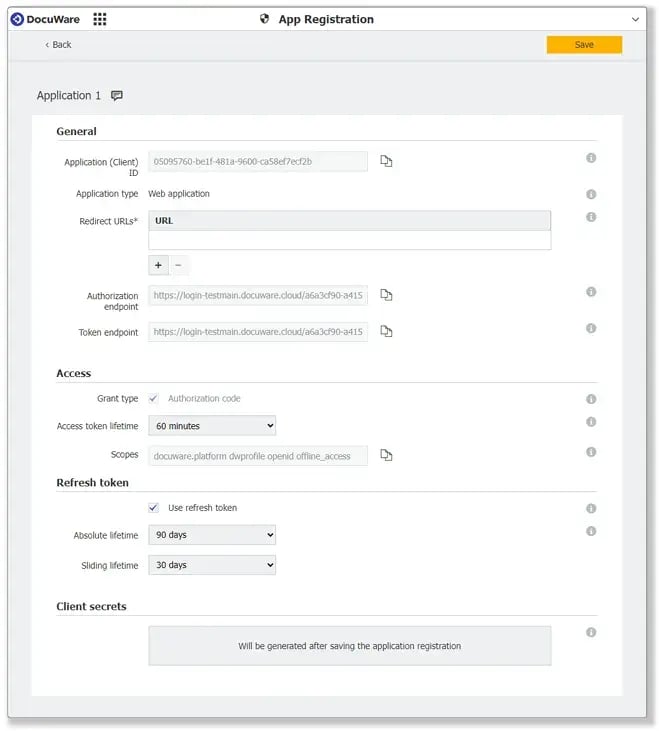659x731 pixels.
Task: Click the "Web application" type text
Action: pos(179,193)
